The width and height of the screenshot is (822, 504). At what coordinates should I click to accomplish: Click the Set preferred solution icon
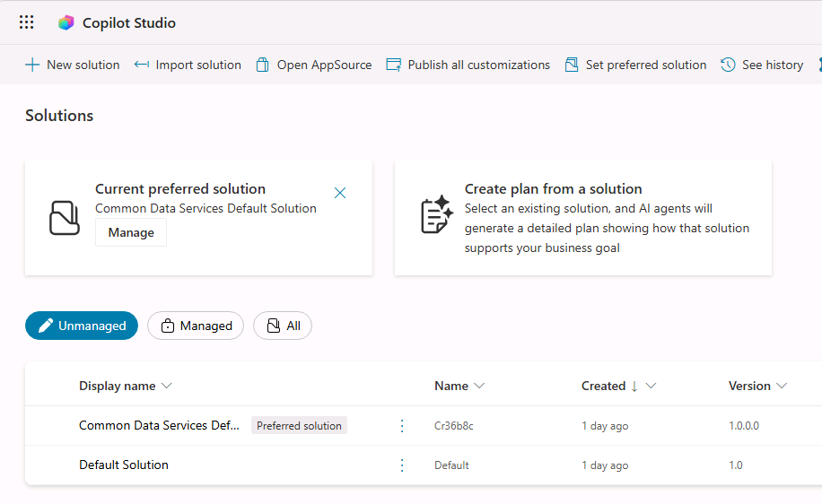(572, 65)
